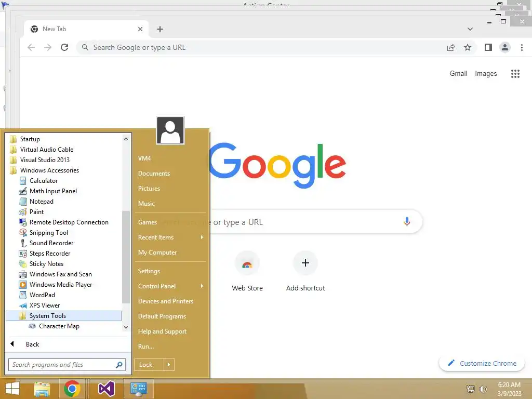Open Chrome tab search dropdown
Viewport: 532px width, 399px height.
[470, 29]
